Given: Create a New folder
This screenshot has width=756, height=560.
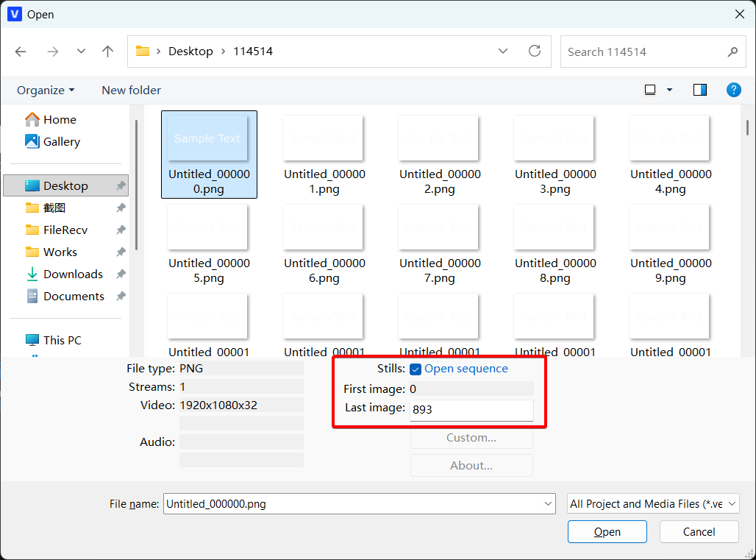Looking at the screenshot, I should 131,90.
